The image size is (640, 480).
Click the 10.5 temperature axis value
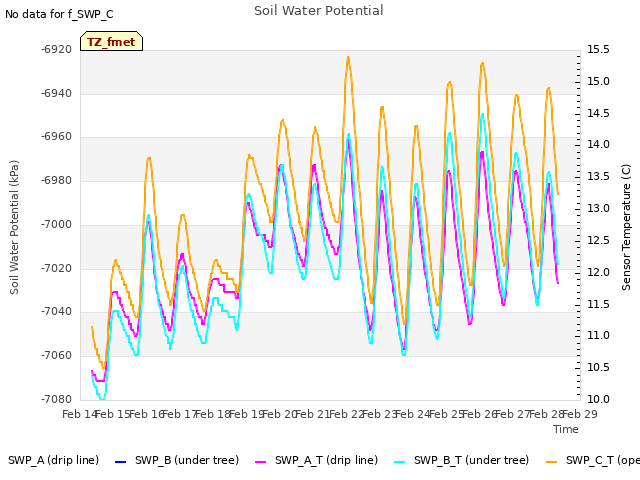click(598, 367)
